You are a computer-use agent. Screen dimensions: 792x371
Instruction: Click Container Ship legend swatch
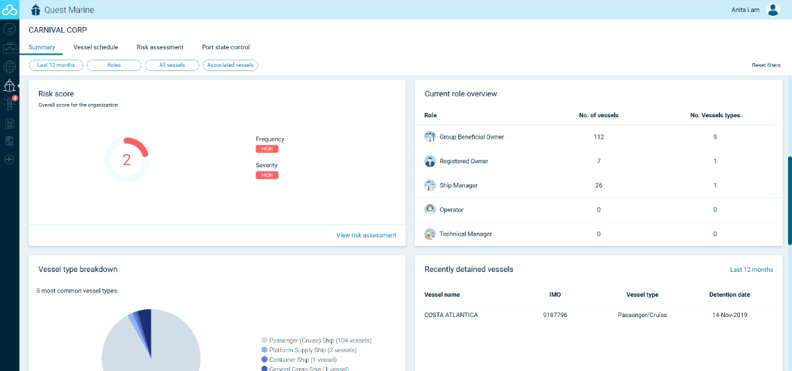click(x=264, y=359)
